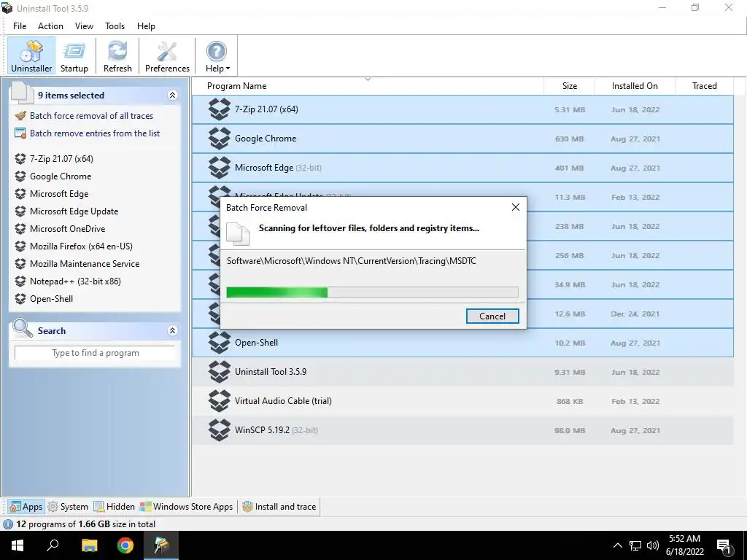Open the Tools menu
Screen dimensions: 747x560
point(115,26)
